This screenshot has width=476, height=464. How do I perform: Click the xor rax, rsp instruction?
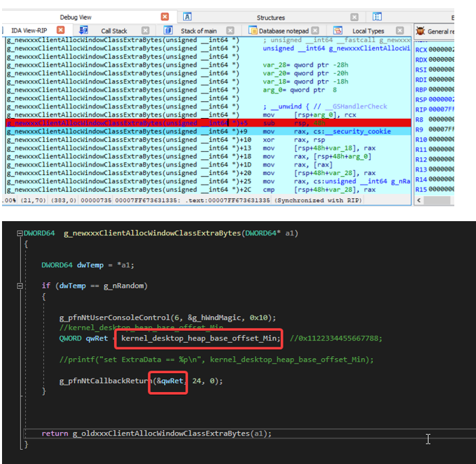pos(294,140)
